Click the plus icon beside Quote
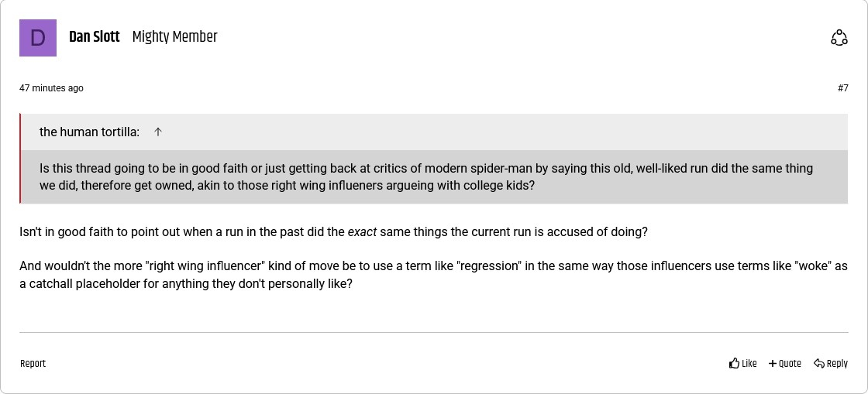868x394 pixels. [x=772, y=363]
